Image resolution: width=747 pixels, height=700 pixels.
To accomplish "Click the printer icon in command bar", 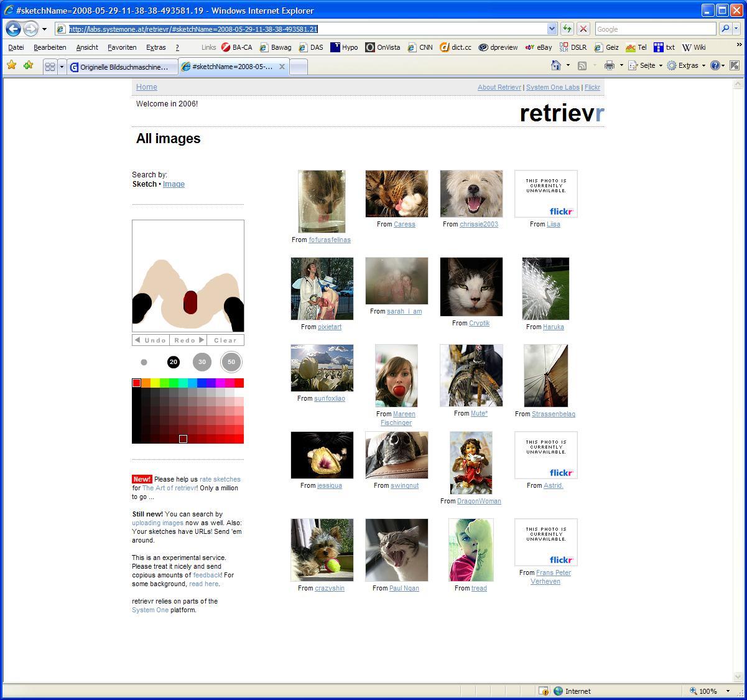I will pos(609,65).
